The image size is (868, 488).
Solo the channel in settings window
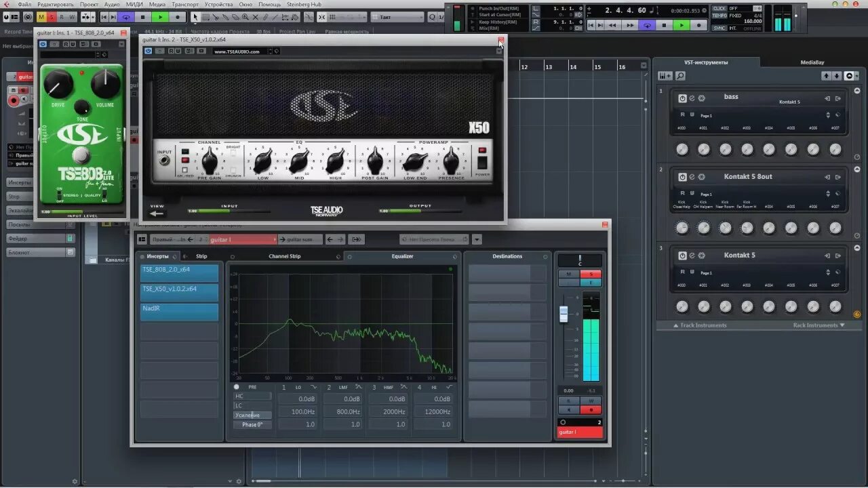click(x=590, y=274)
